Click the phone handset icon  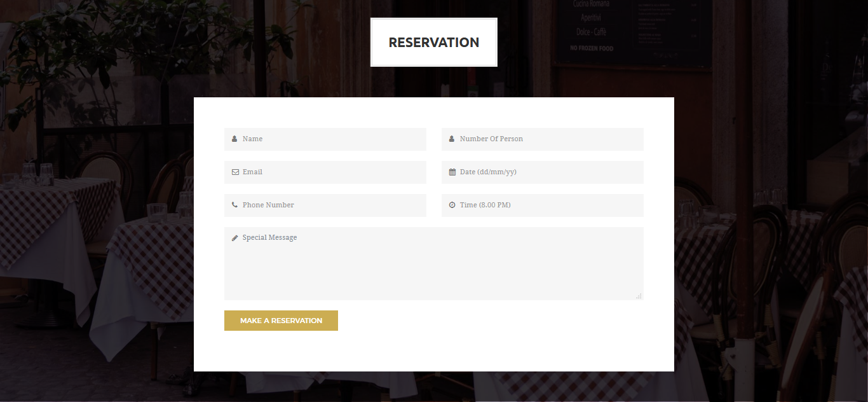[x=234, y=205]
